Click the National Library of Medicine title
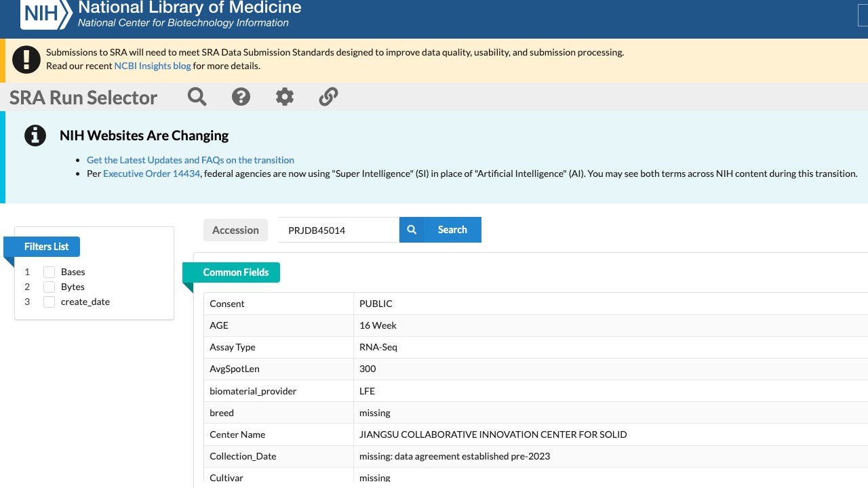The height and width of the screenshot is (488, 868). (190, 8)
